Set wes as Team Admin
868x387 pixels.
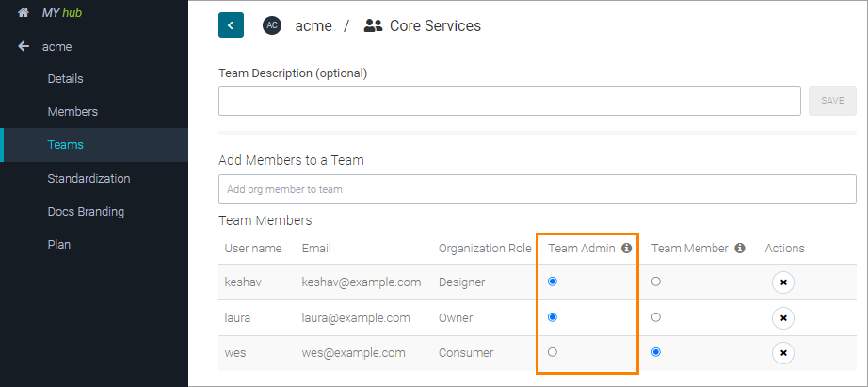point(553,352)
